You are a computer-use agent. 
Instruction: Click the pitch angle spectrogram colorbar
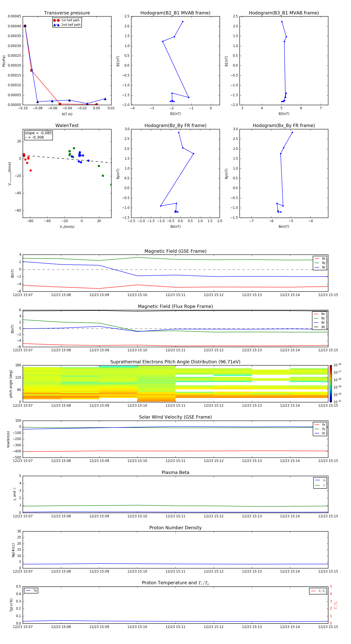pyautogui.click(x=331, y=384)
